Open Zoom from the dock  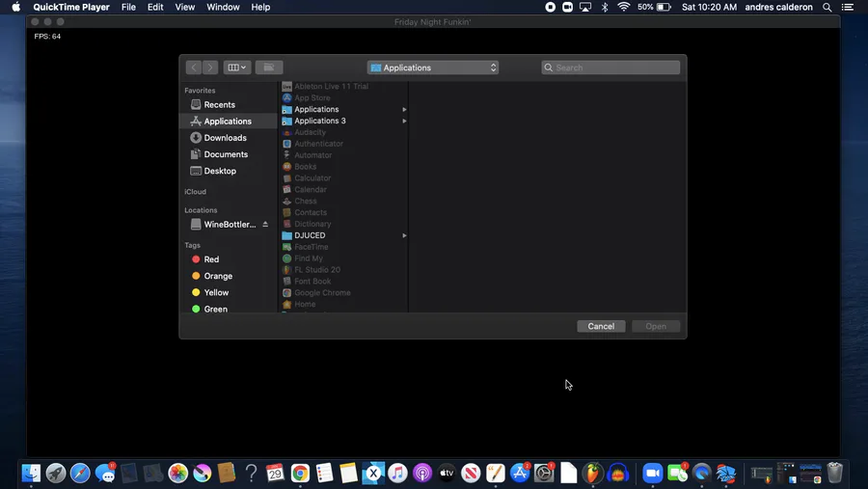coord(653,473)
